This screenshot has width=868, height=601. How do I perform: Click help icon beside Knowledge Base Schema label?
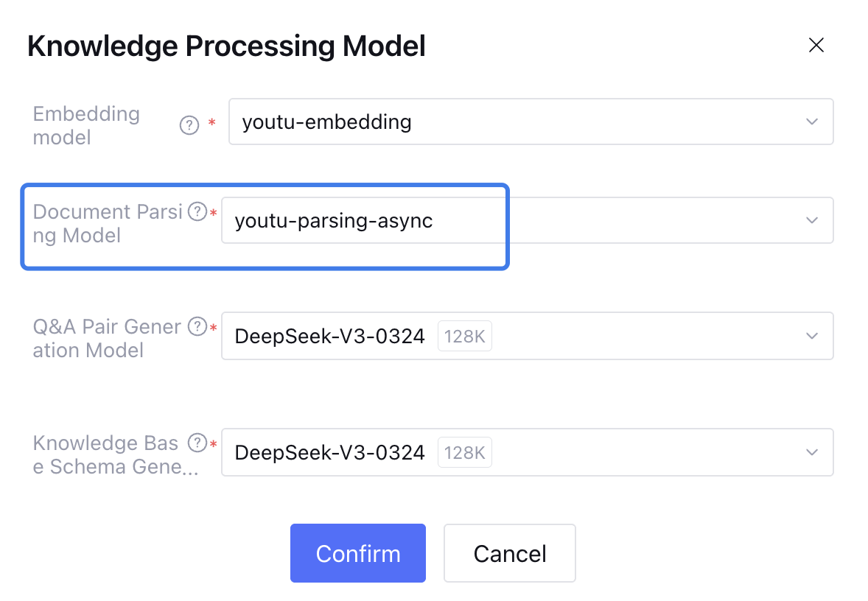click(x=197, y=443)
